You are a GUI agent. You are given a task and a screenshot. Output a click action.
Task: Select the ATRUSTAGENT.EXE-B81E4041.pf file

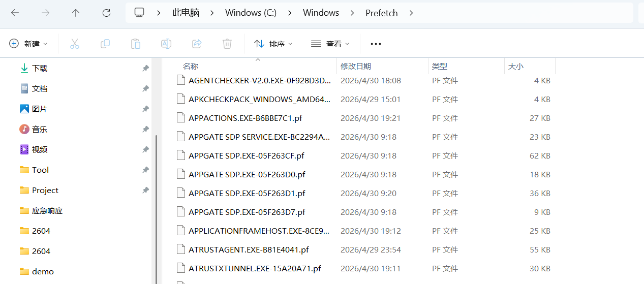tap(249, 249)
